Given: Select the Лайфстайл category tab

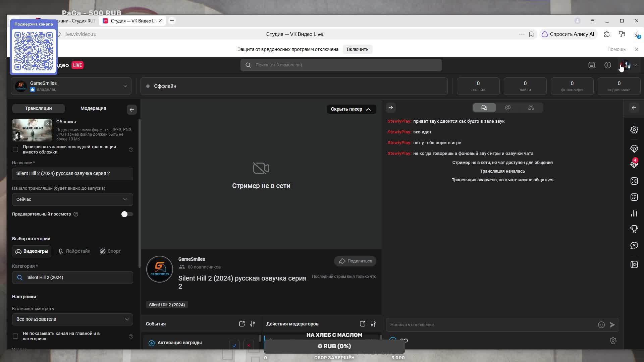Looking at the screenshot, I should coord(74,251).
